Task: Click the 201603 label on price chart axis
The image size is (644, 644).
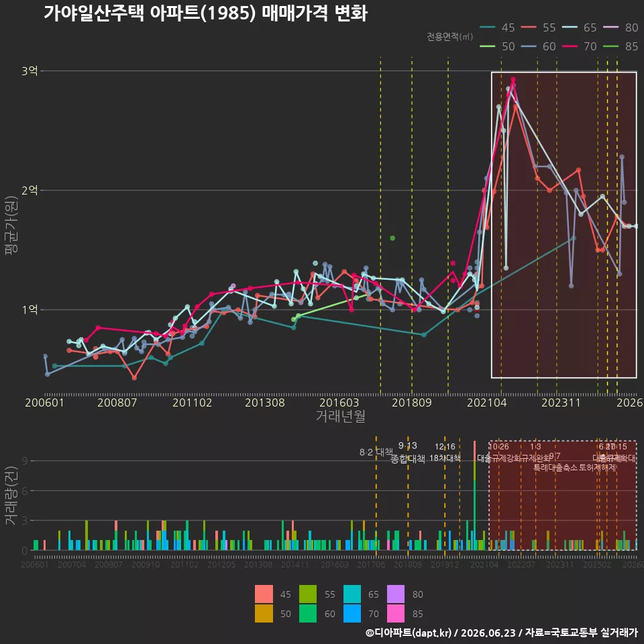Action: 339,402
